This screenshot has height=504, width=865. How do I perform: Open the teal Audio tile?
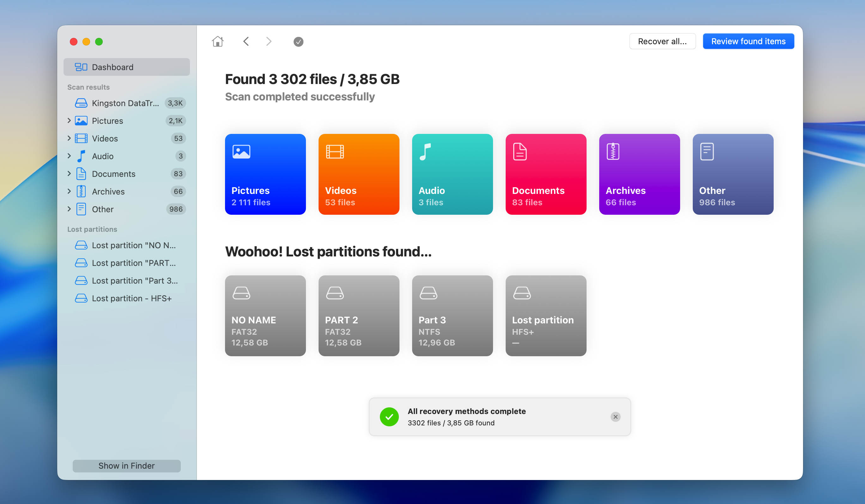(452, 174)
